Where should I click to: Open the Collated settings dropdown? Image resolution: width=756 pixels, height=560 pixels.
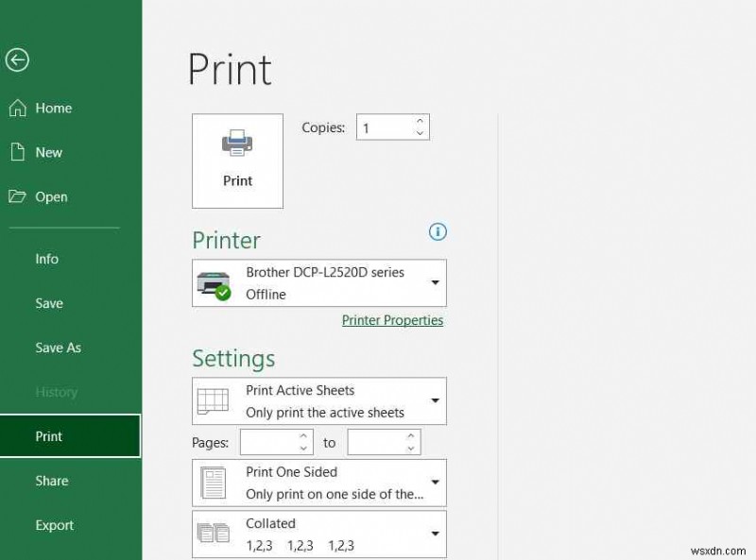(435, 534)
